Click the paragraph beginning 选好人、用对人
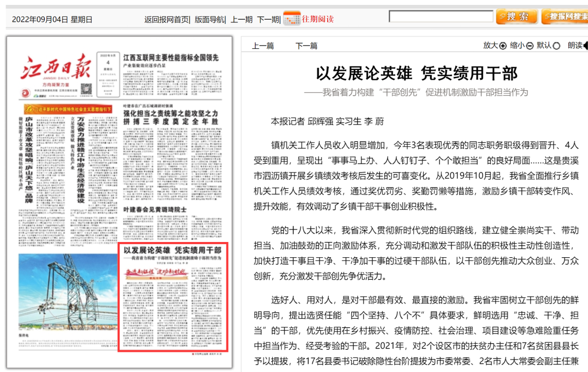Viewport: 588px width, 372px height. (x=416, y=331)
